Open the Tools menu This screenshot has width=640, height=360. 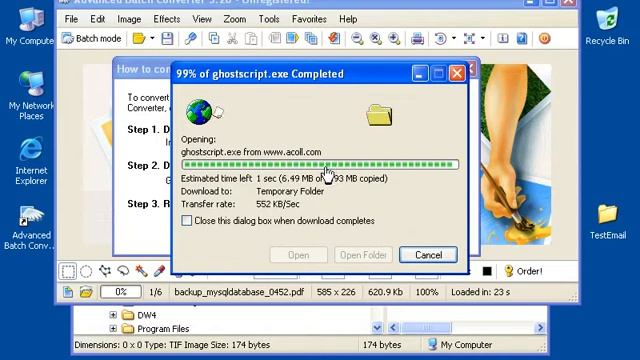[x=269, y=19]
